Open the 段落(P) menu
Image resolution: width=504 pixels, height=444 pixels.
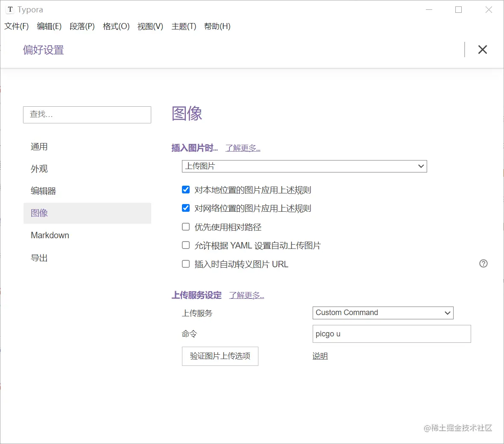click(82, 26)
